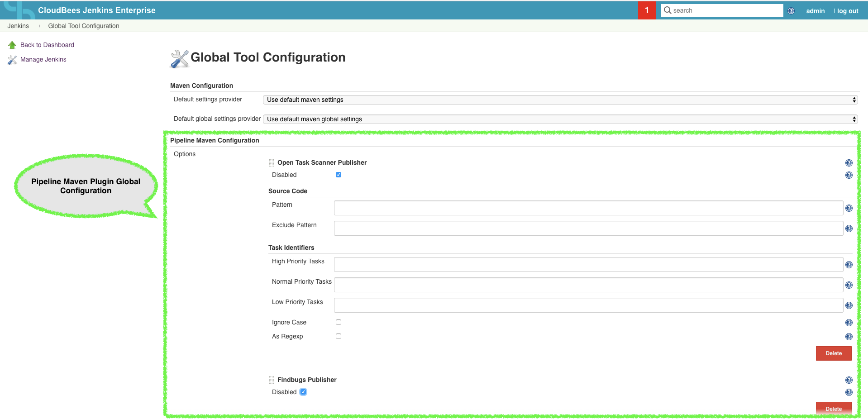Show help for the Pattern field
This screenshot has width=868, height=419.
coord(849,208)
